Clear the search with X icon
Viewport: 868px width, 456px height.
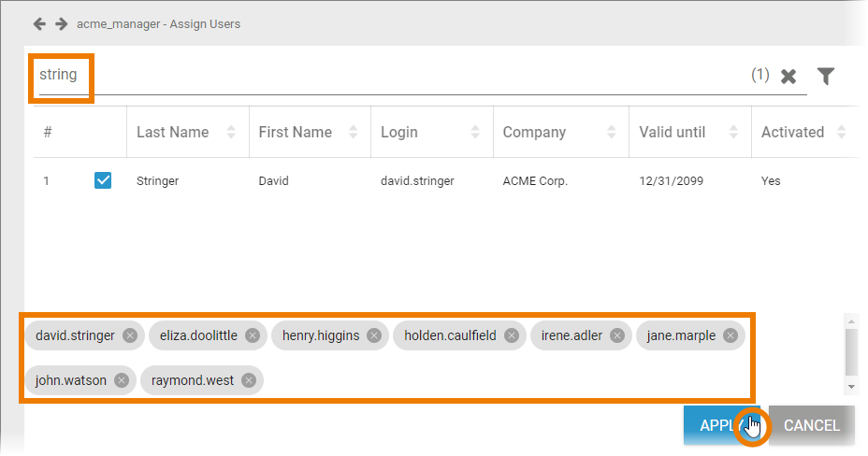pos(788,77)
